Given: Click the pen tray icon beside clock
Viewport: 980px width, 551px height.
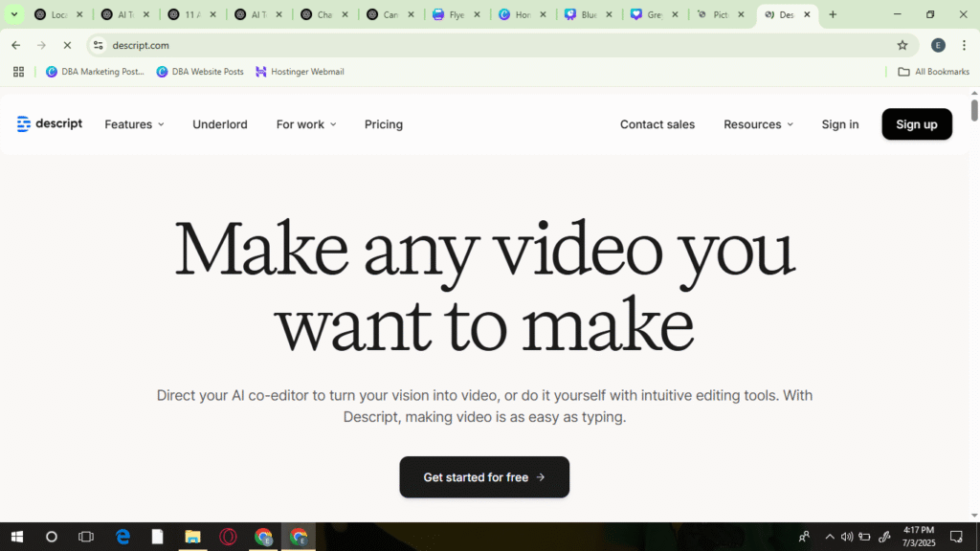Looking at the screenshot, I should [884, 537].
